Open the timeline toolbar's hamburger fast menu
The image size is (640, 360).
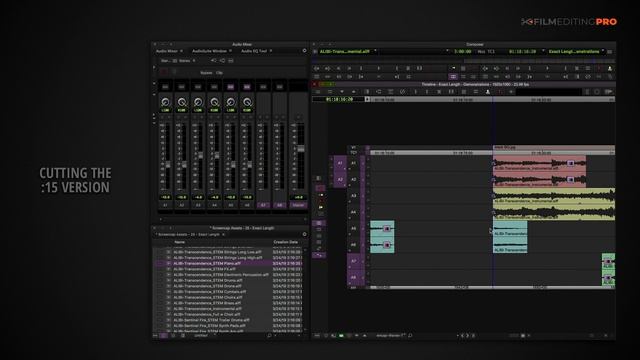click(x=318, y=92)
